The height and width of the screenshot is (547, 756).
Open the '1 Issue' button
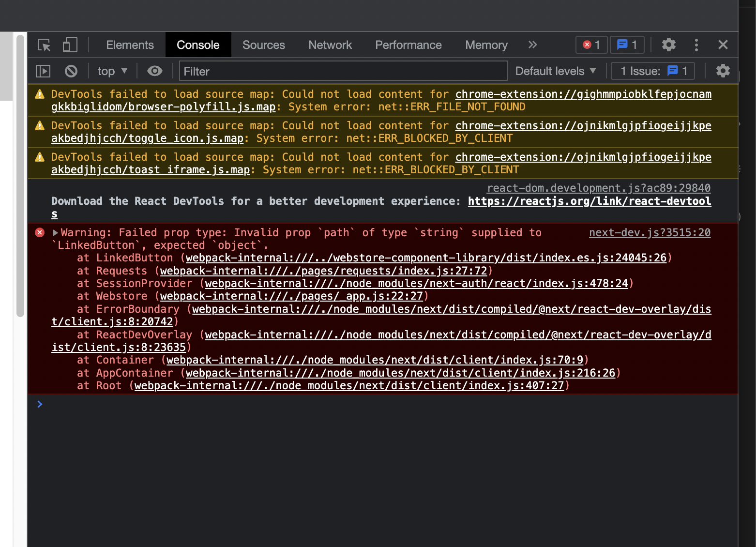click(x=653, y=71)
